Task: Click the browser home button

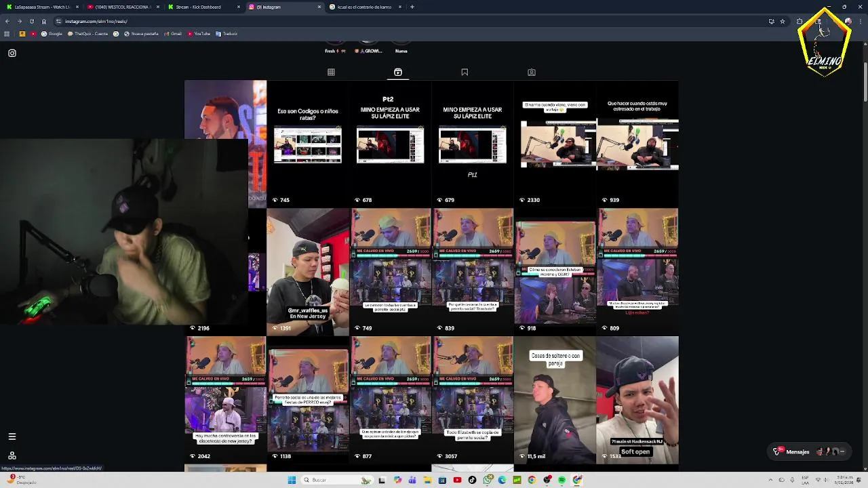Action: 44,21
